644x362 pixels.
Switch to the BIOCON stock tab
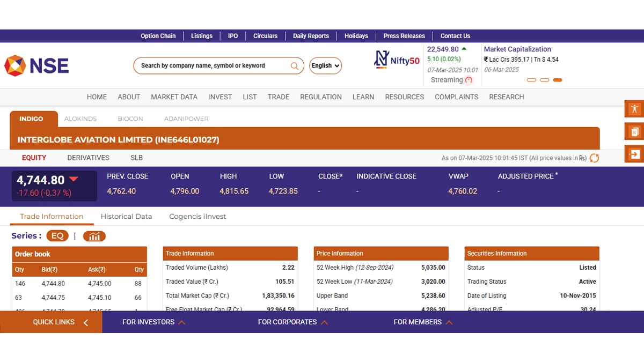pos(130,119)
